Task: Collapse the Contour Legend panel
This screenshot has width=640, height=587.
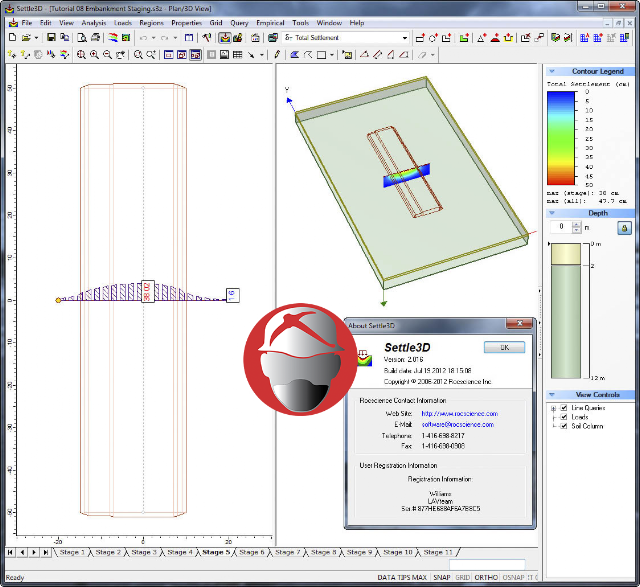Action: tap(552, 71)
